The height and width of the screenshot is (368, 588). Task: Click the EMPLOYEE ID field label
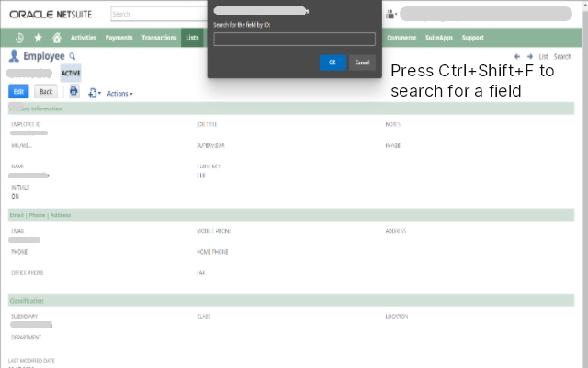click(26, 124)
